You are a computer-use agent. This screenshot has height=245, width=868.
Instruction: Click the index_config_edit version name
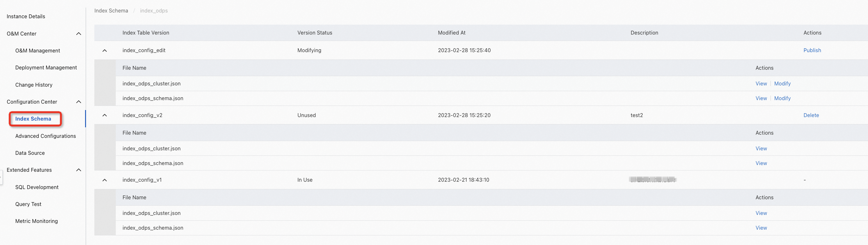(144, 50)
